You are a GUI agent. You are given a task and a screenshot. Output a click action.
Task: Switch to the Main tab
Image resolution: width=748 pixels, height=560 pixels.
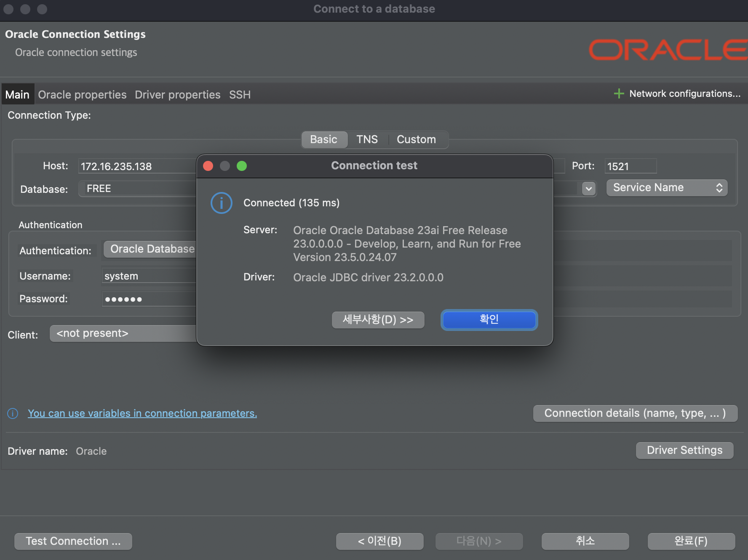click(x=17, y=95)
